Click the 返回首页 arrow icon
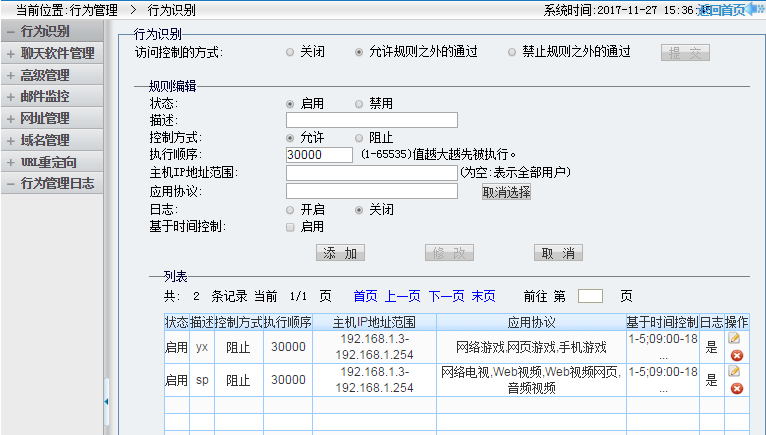The width and height of the screenshot is (766, 435). (755, 9)
